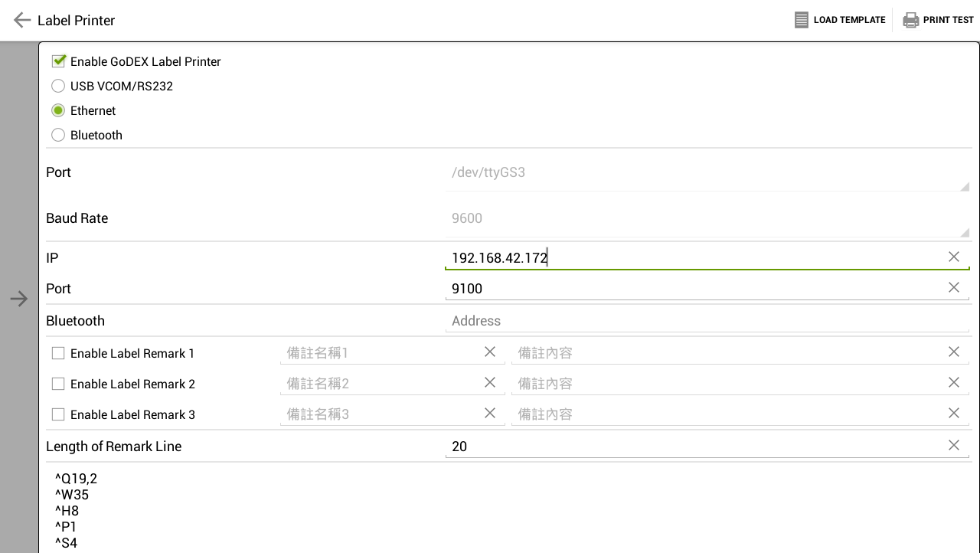Viewport: 980px width, 553px height.
Task: Clear the Port 9100 field with its X
Action: click(x=954, y=287)
